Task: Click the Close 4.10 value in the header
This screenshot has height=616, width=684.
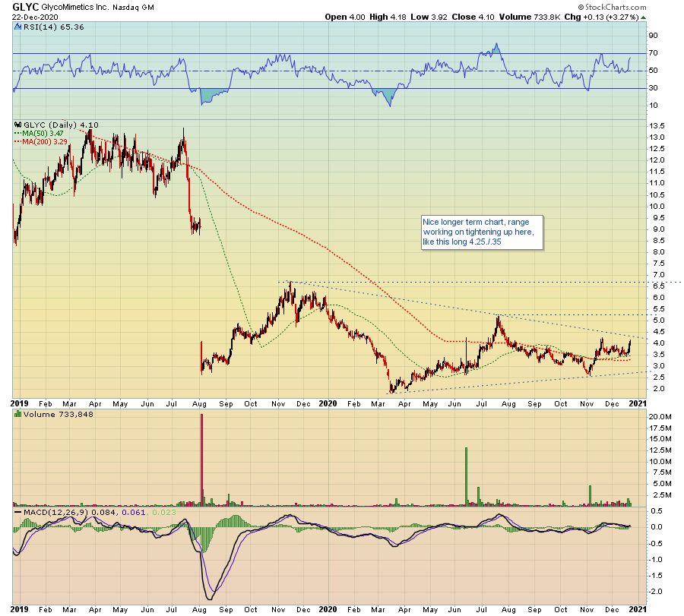Action: tap(473, 17)
